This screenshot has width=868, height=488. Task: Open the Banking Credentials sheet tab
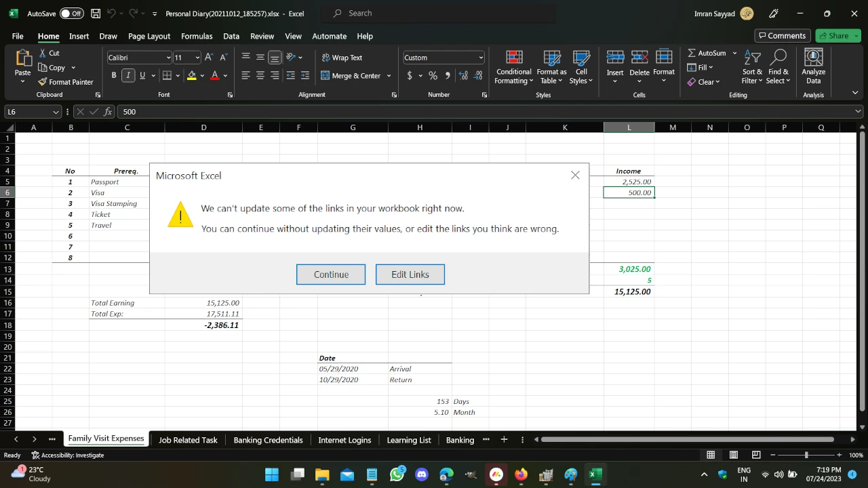coord(268,440)
